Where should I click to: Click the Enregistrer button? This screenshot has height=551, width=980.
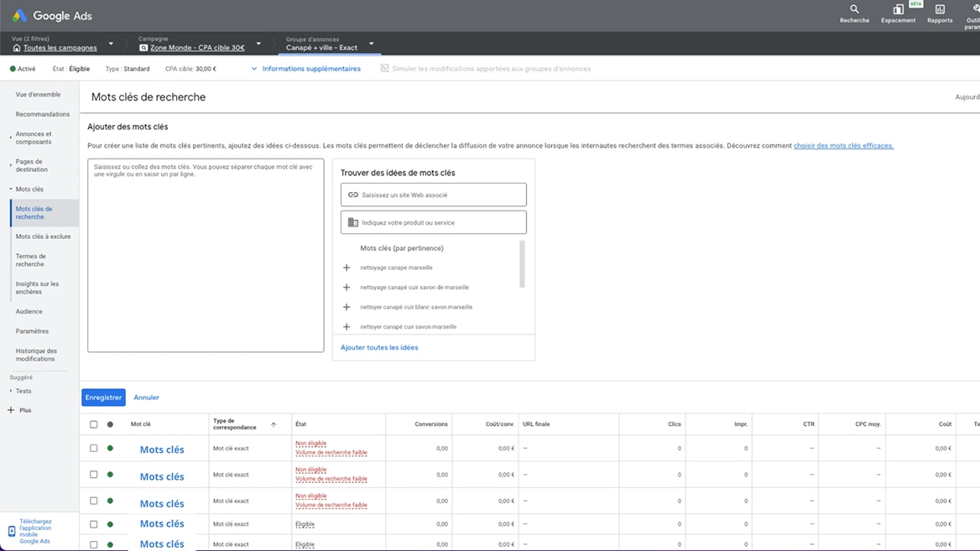click(103, 398)
